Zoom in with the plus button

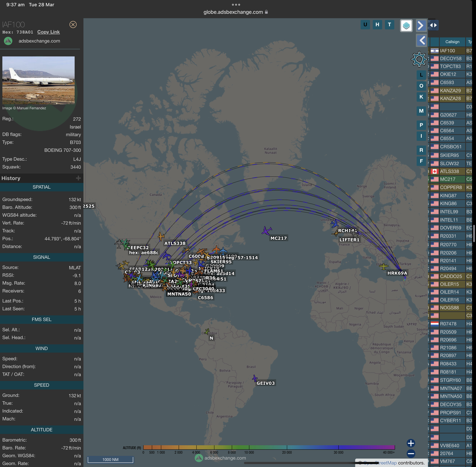click(x=411, y=443)
